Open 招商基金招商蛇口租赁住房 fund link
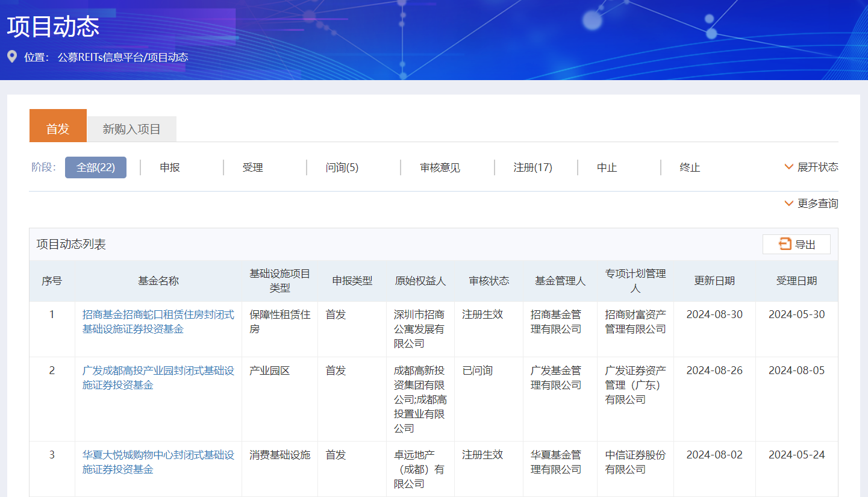The height and width of the screenshot is (497, 868). [x=158, y=322]
